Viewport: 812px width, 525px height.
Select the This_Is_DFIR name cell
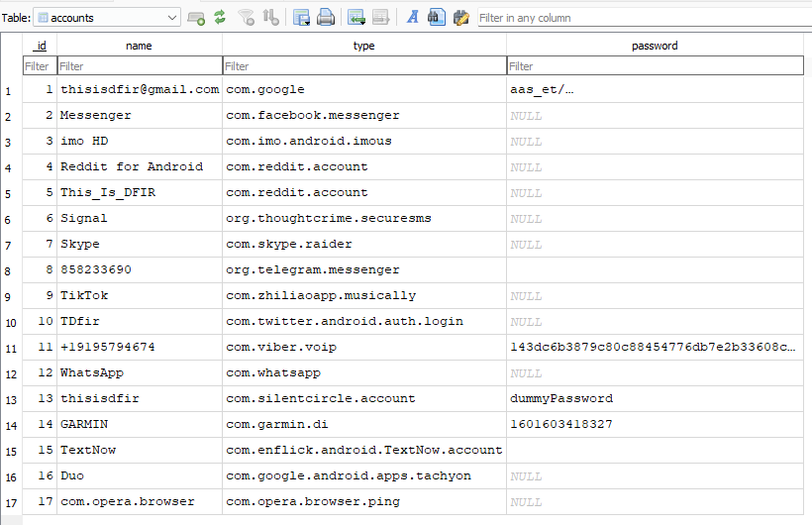(x=140, y=193)
